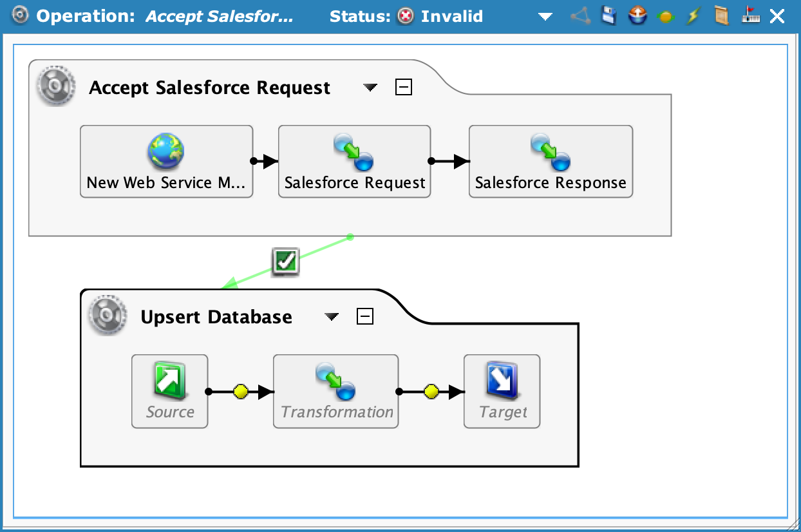Click the yellow dot before the Target step

[430, 392]
